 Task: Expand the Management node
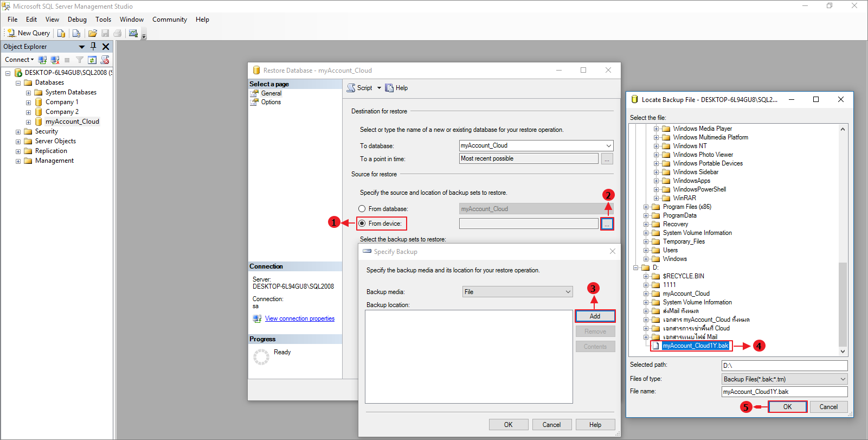18,161
